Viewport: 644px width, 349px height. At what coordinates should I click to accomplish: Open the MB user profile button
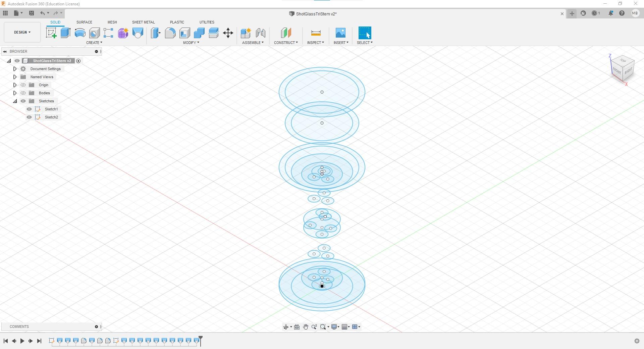[635, 13]
